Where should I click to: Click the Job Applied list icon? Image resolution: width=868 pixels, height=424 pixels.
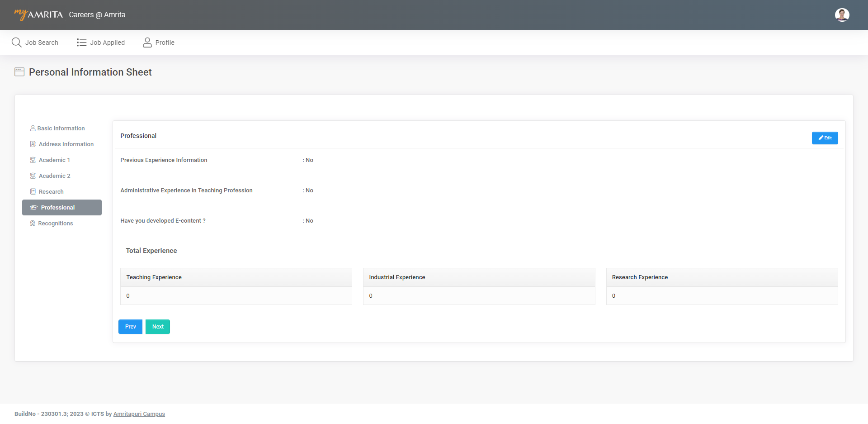point(81,43)
